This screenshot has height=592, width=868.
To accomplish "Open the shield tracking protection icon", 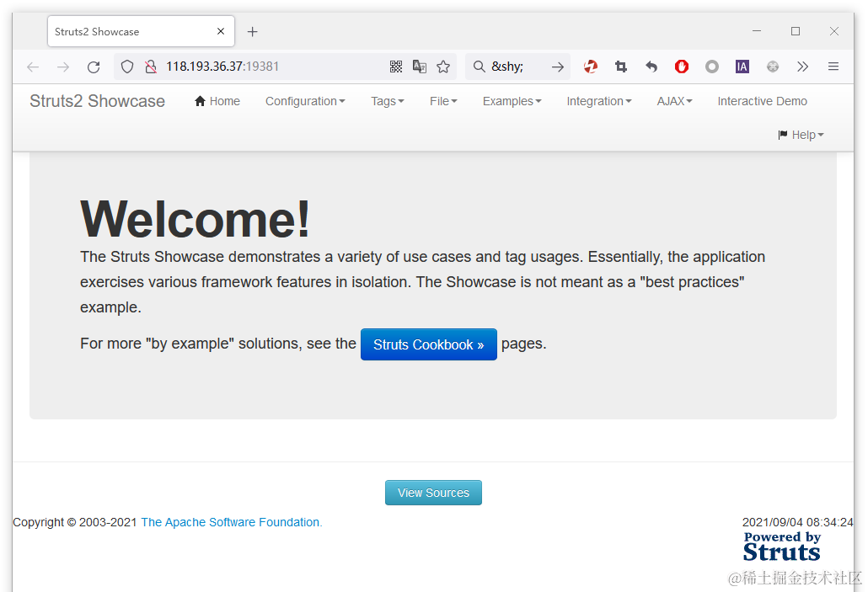I will click(127, 67).
